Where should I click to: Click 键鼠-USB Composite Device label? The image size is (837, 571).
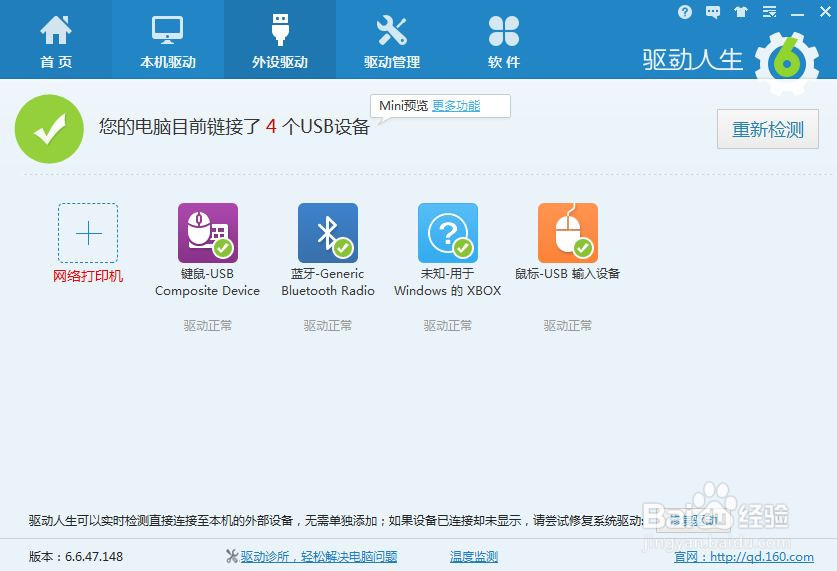208,282
